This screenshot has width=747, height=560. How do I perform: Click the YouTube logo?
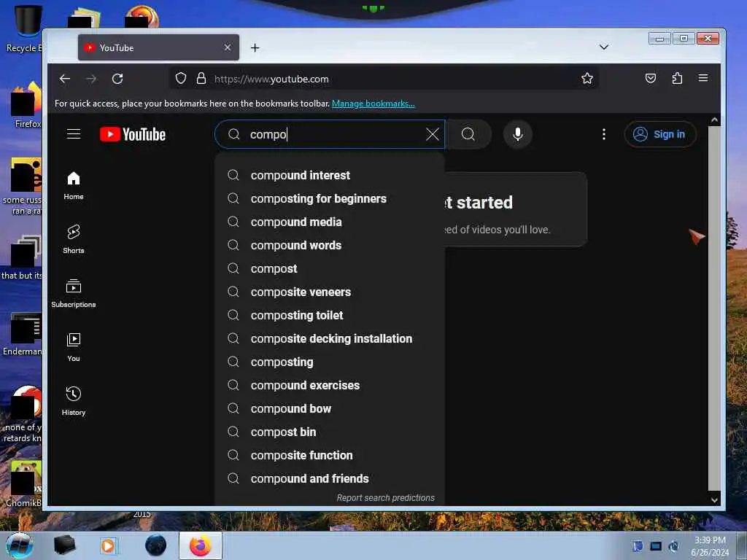[x=133, y=134]
